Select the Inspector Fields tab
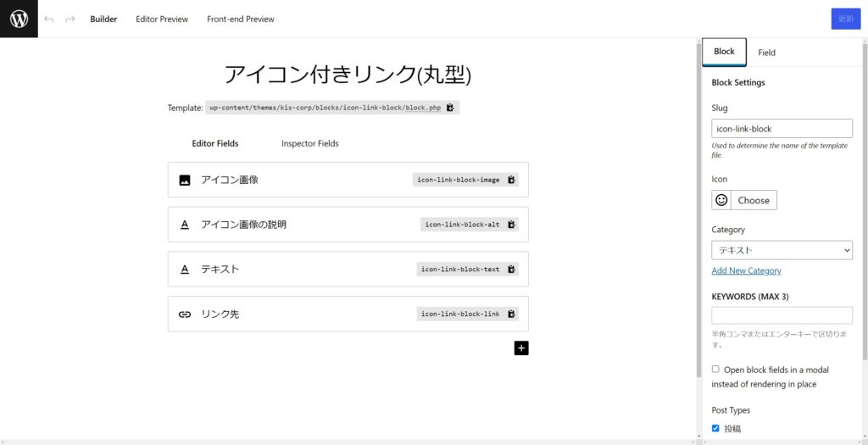868x445 pixels. [310, 143]
